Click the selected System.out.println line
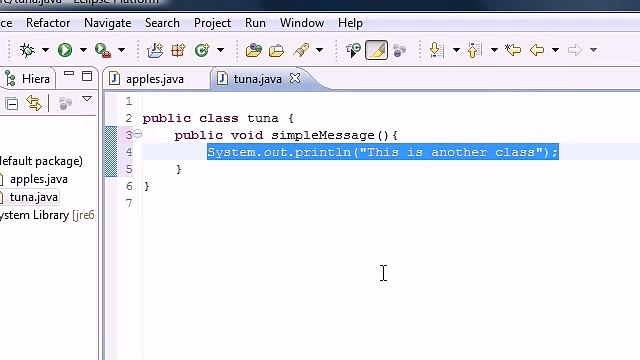 [383, 152]
